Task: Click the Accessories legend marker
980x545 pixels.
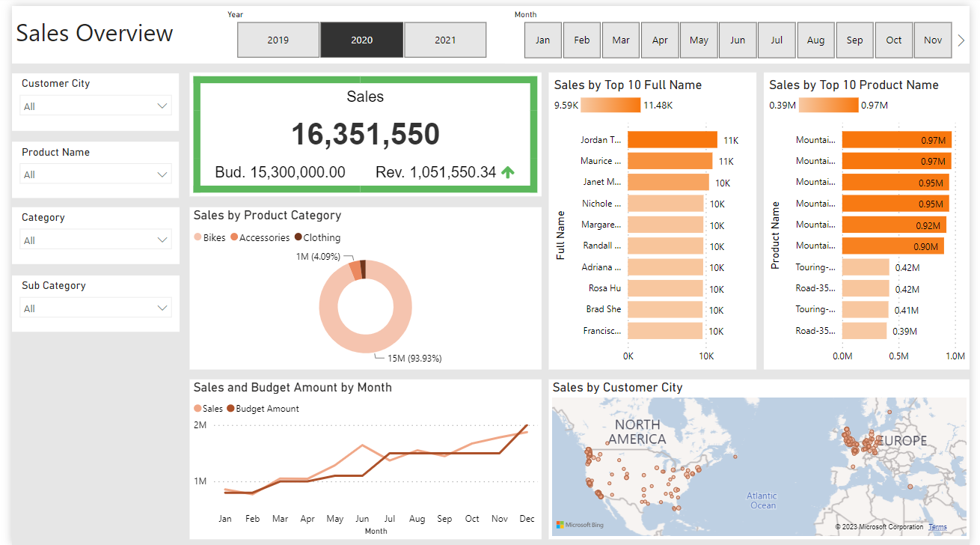Action: pos(234,237)
